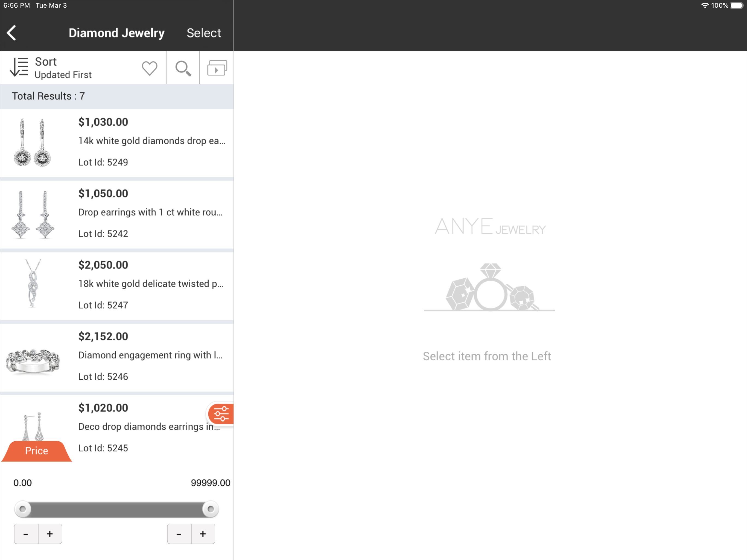This screenshot has width=747, height=560.
Task: Tap Select in the header
Action: 204,33
